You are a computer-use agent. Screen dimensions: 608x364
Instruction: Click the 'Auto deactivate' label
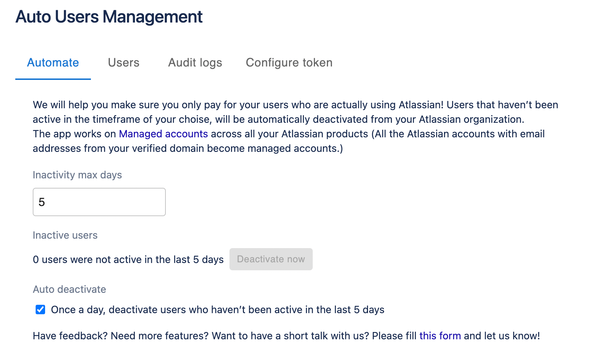point(69,289)
